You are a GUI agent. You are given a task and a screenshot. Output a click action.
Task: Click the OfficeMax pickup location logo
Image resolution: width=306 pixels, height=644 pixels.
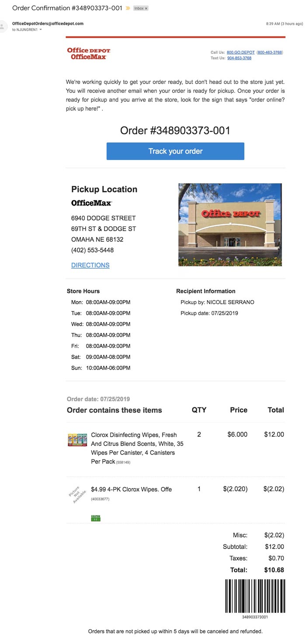[x=91, y=203]
